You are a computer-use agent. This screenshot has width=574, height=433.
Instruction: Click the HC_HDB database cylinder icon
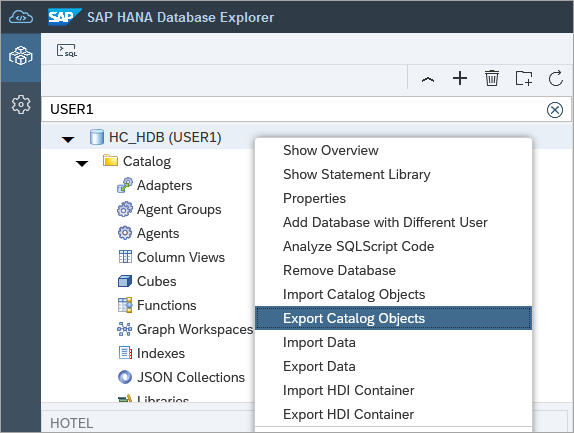(x=97, y=137)
